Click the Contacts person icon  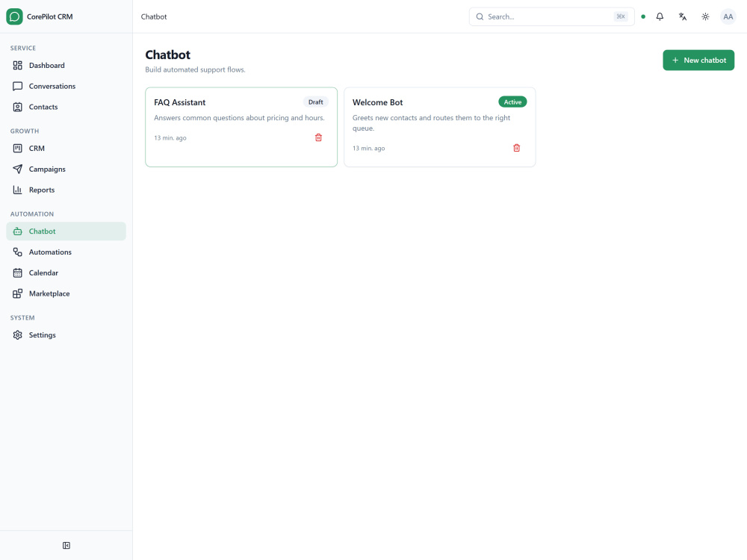[18, 107]
